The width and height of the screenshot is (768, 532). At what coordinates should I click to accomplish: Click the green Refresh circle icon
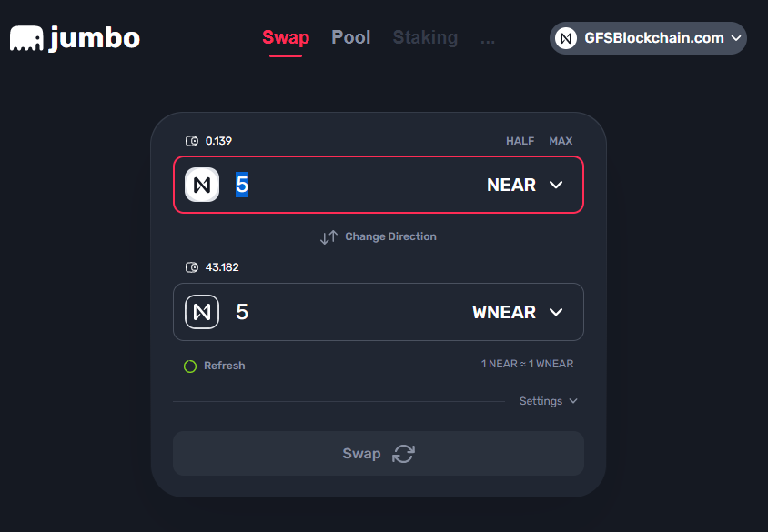click(x=190, y=366)
